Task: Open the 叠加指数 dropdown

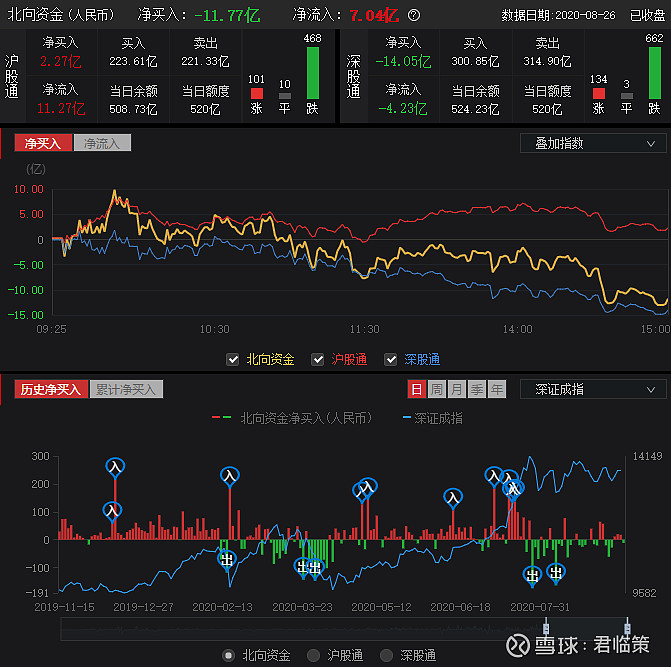Action: [x=593, y=143]
